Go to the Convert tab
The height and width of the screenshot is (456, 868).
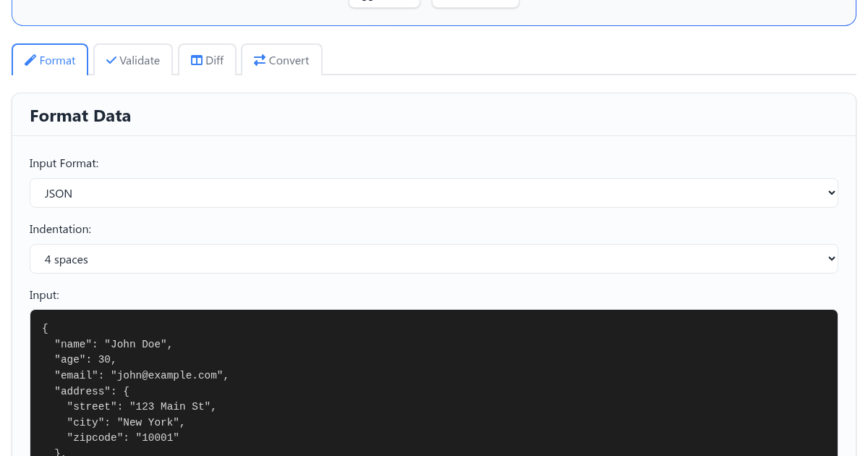click(282, 60)
